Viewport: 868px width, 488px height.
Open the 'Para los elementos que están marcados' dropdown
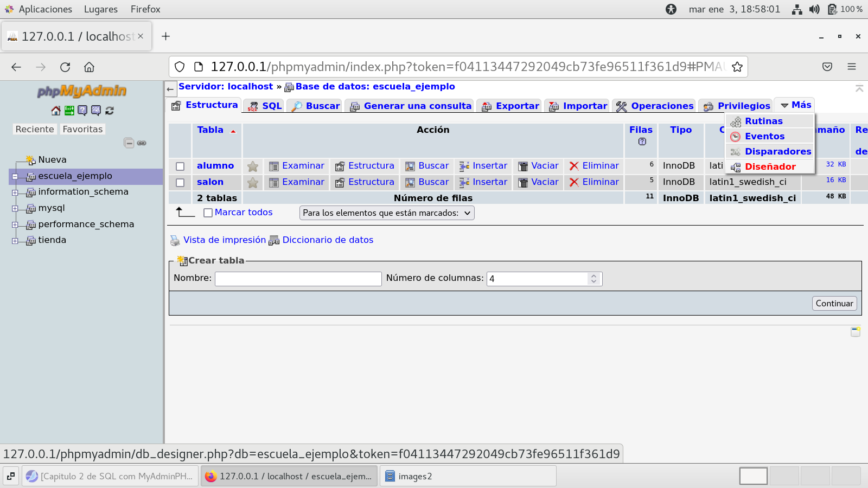tap(387, 213)
